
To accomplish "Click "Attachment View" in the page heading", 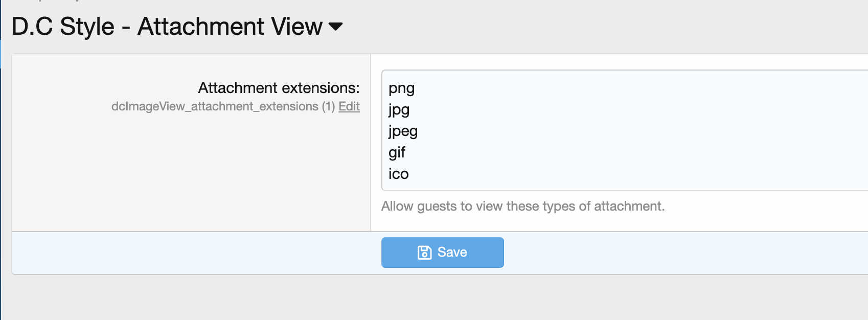I will [230, 27].
